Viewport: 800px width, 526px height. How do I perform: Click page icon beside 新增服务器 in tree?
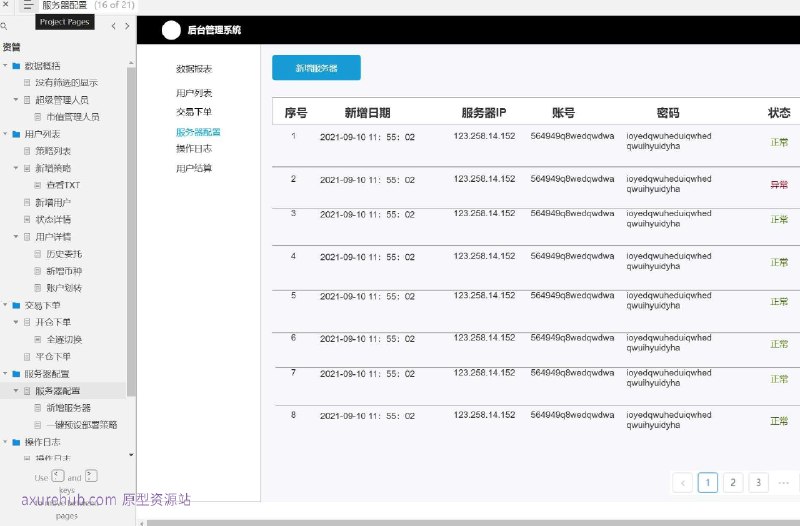tap(38, 408)
